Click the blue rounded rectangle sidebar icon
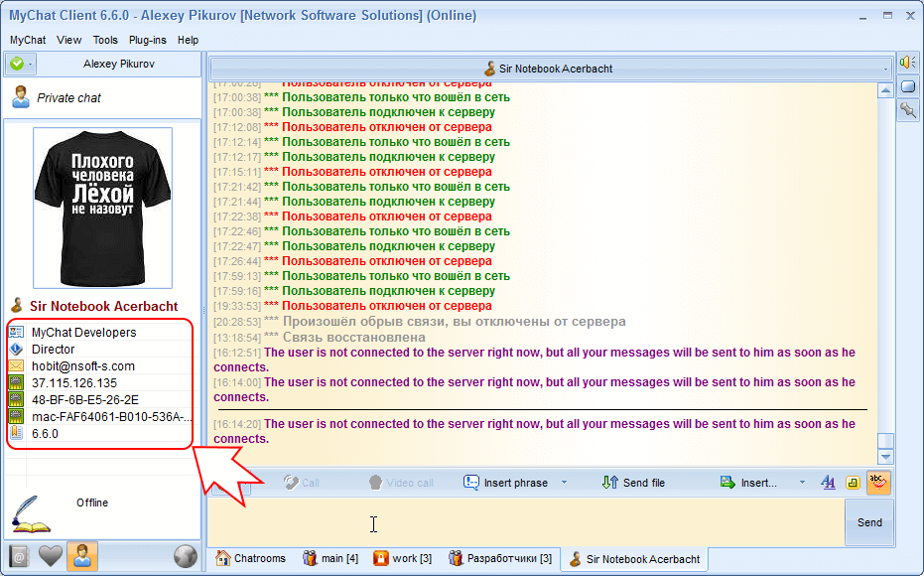The width and height of the screenshot is (924, 576). point(908,86)
